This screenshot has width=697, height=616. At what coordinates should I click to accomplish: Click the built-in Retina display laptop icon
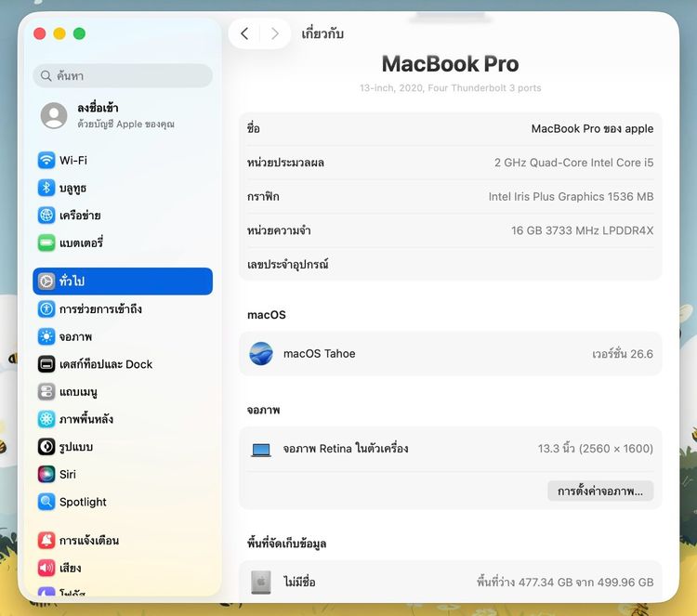(261, 450)
